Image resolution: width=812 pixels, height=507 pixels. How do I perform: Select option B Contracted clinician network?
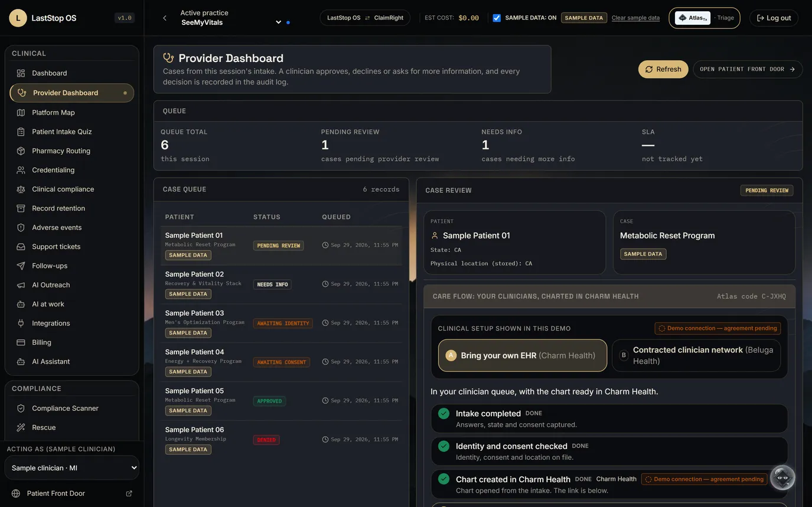tap(696, 355)
